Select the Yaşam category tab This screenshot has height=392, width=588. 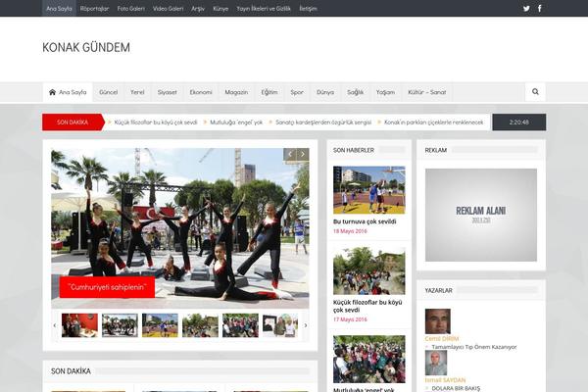(x=385, y=92)
